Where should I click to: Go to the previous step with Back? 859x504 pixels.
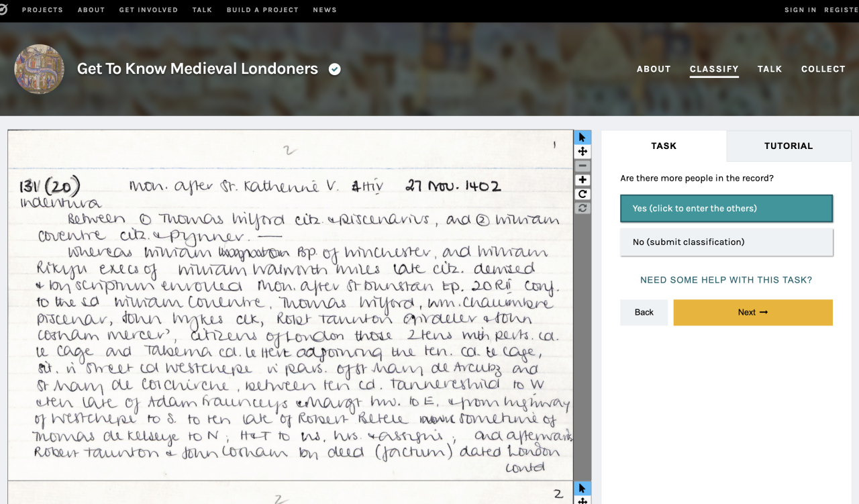click(644, 312)
